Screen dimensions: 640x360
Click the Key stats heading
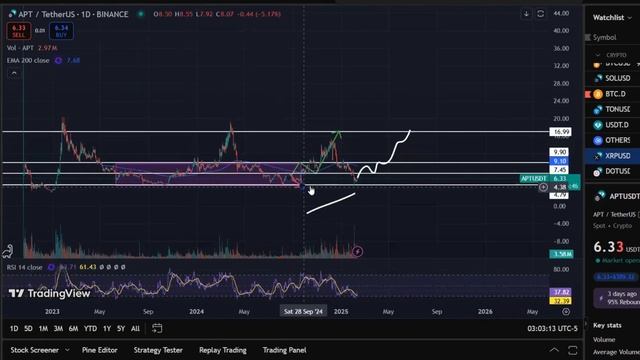[x=607, y=325]
